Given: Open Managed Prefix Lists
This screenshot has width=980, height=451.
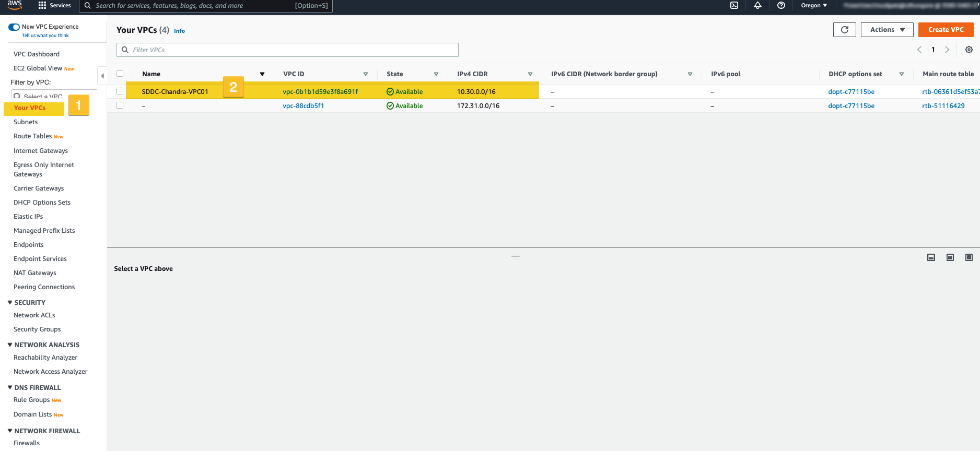Looking at the screenshot, I should pos(44,231).
